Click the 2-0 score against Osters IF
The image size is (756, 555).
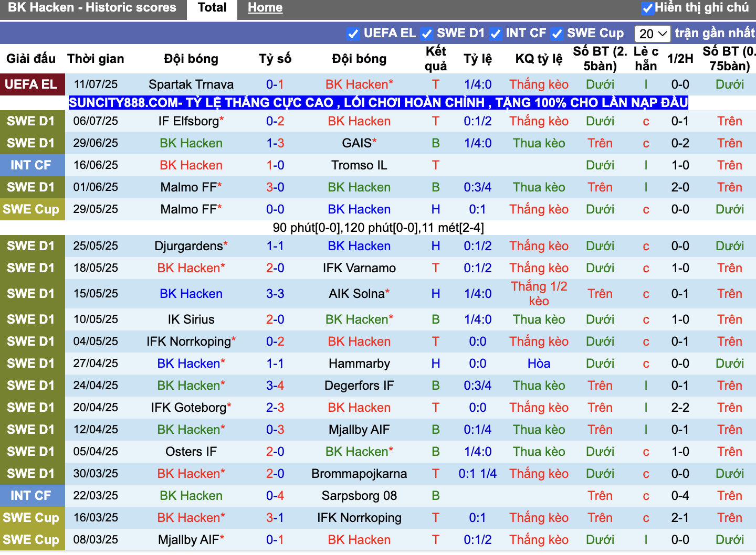coord(275,452)
